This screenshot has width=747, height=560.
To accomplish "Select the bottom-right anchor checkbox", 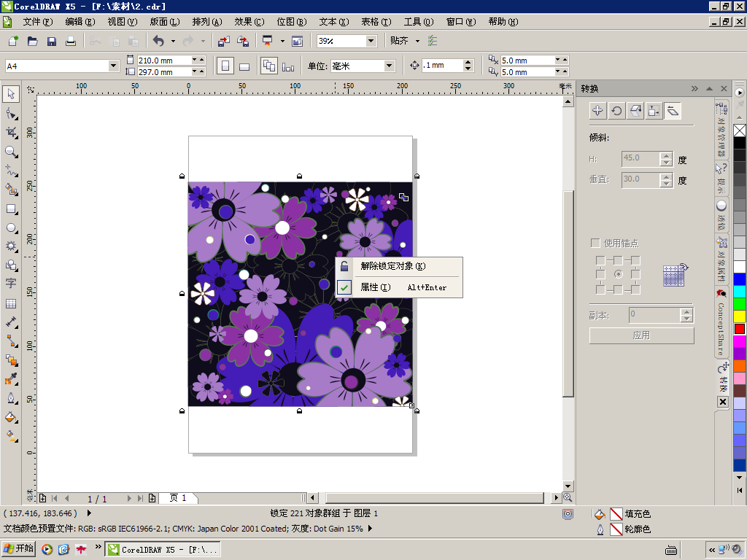I will (635, 289).
